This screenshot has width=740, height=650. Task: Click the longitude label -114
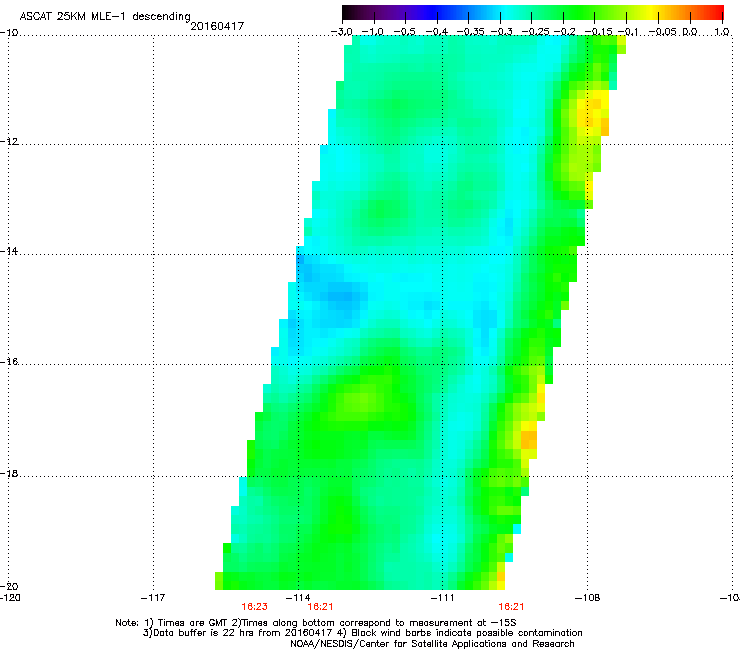[298, 598]
